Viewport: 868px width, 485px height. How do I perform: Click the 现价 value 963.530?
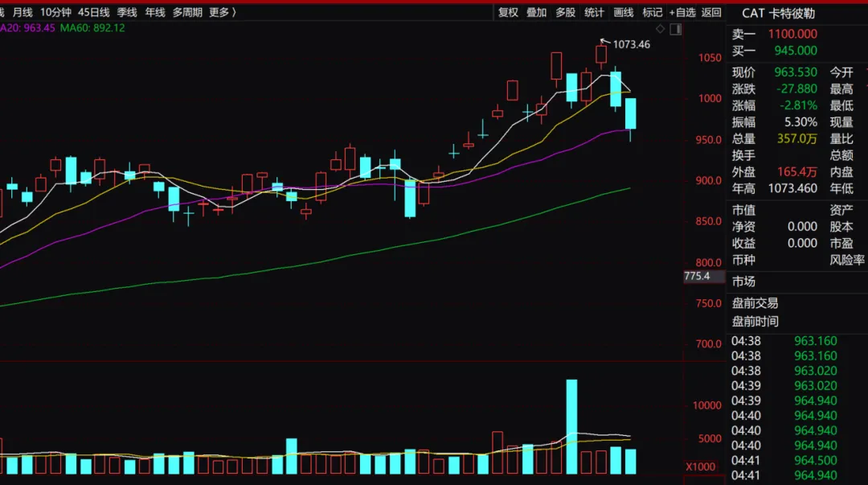(796, 72)
